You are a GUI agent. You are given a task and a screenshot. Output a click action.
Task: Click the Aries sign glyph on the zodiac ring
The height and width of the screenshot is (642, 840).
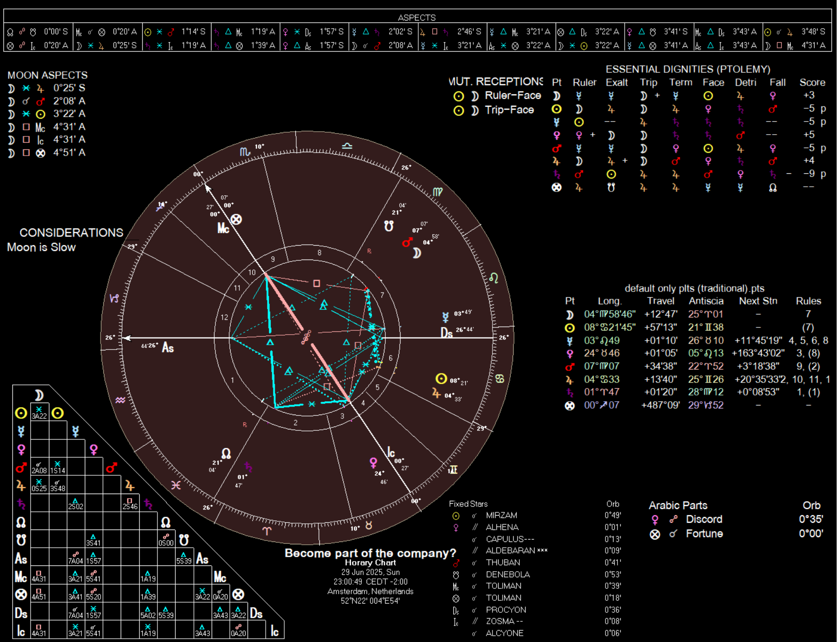click(x=267, y=530)
